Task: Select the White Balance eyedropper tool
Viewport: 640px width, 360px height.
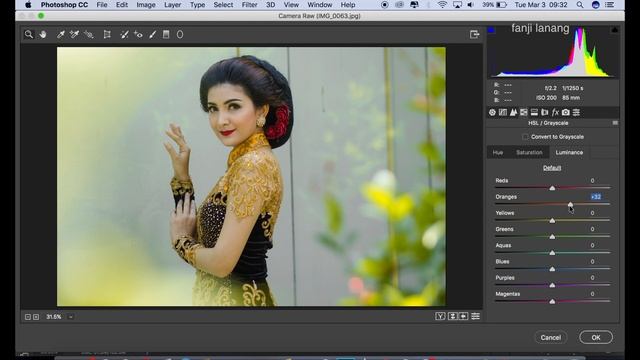Action: tap(60, 35)
